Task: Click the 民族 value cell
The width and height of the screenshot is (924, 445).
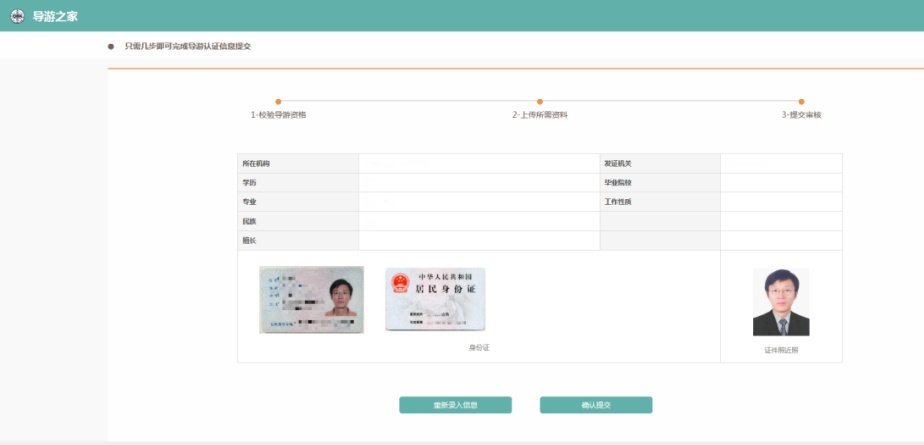Action: point(477,221)
